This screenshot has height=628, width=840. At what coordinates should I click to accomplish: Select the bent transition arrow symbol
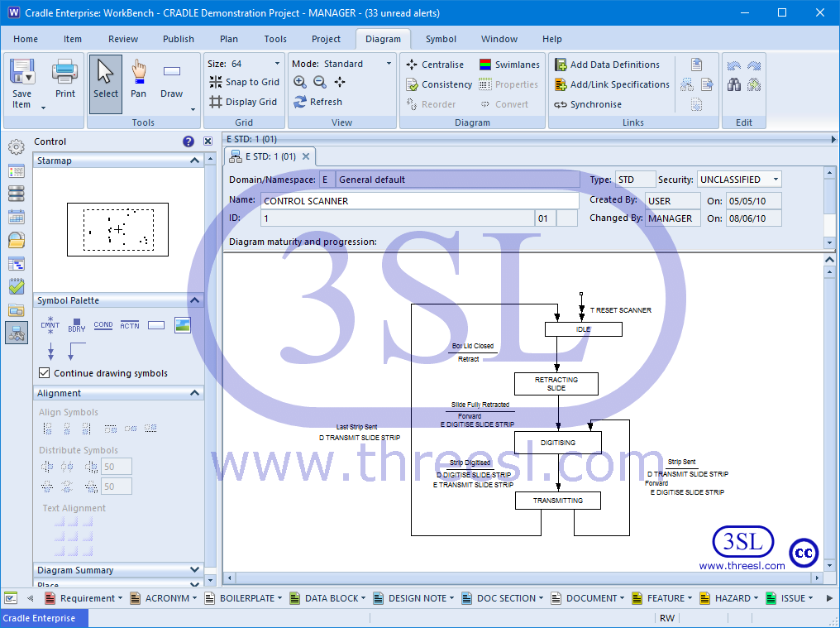coord(77,352)
